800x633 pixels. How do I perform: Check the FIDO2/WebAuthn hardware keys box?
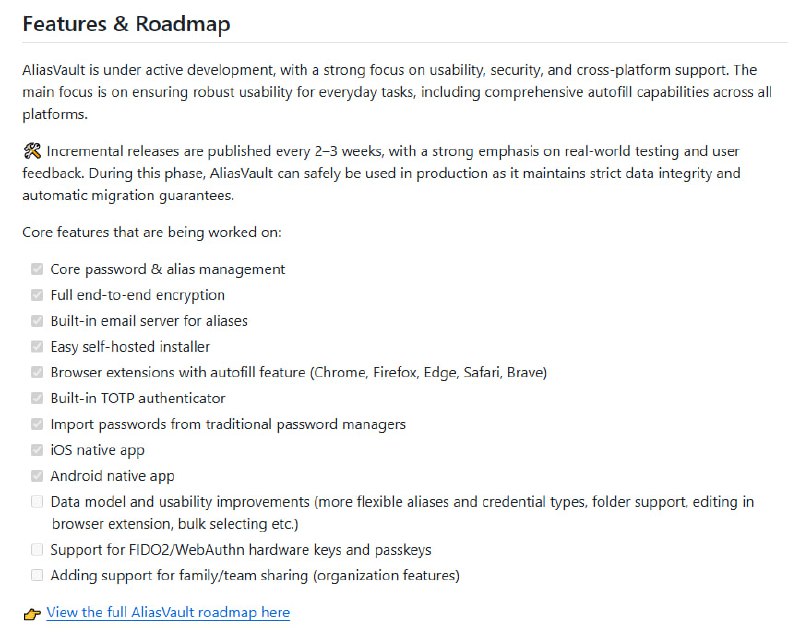(37, 550)
